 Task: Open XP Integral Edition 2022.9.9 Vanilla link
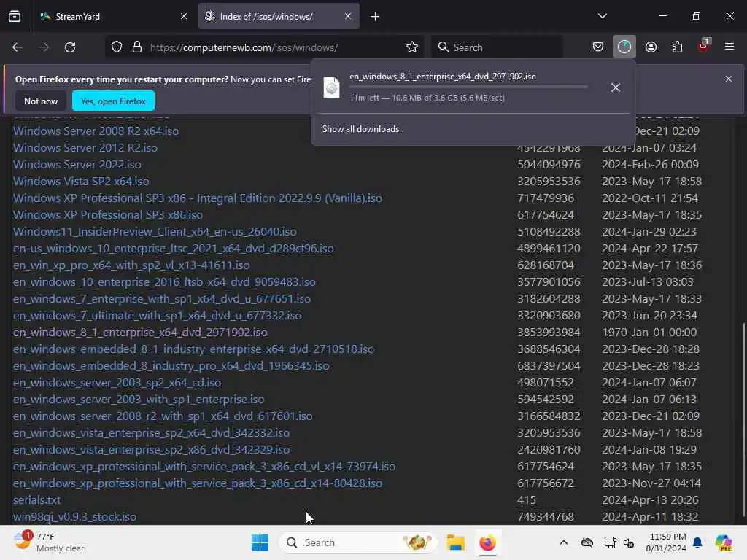[x=198, y=198]
